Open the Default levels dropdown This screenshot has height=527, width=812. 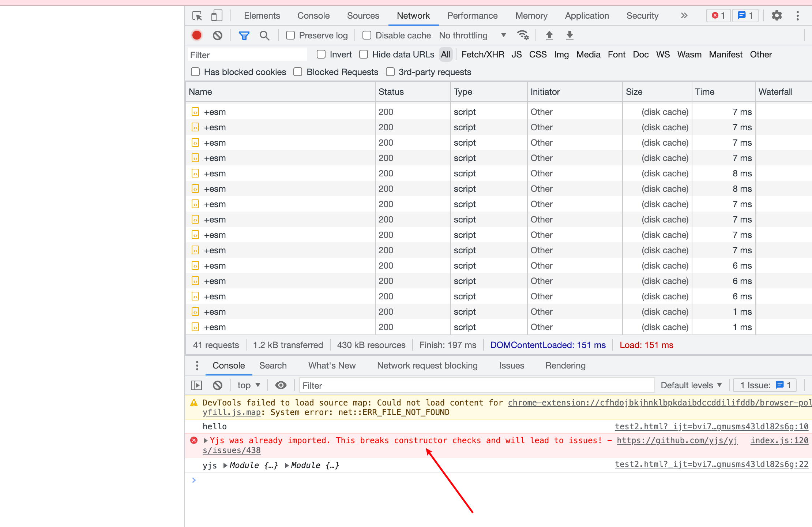(x=691, y=385)
